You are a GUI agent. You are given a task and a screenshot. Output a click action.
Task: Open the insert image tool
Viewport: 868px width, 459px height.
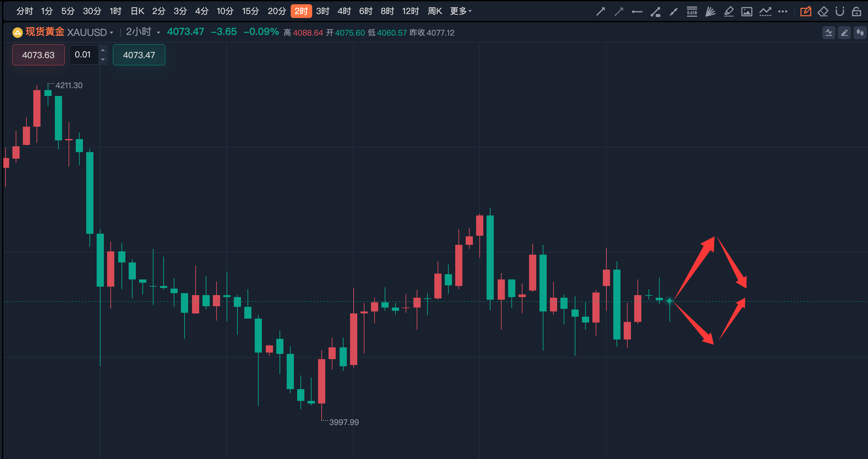(x=747, y=11)
